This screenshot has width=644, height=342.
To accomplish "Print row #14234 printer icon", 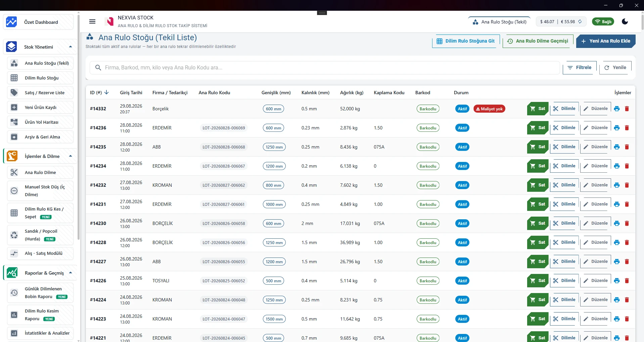I will point(617,166).
